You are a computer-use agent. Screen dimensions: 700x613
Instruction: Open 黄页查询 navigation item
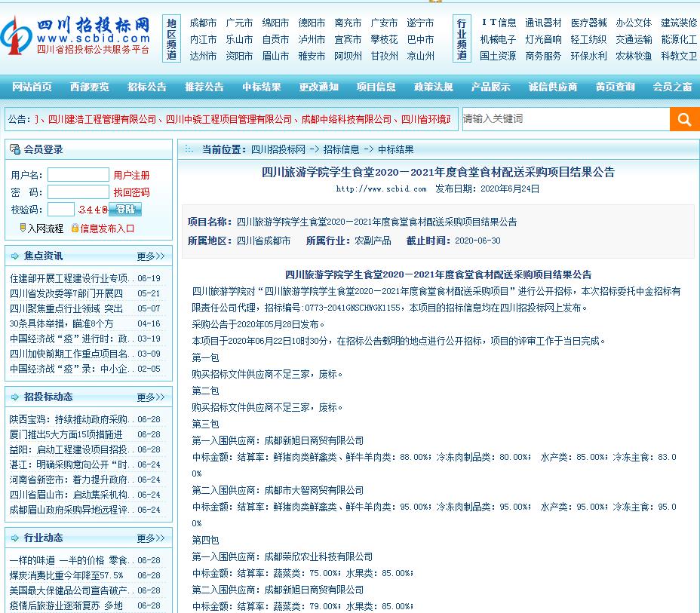coord(616,87)
